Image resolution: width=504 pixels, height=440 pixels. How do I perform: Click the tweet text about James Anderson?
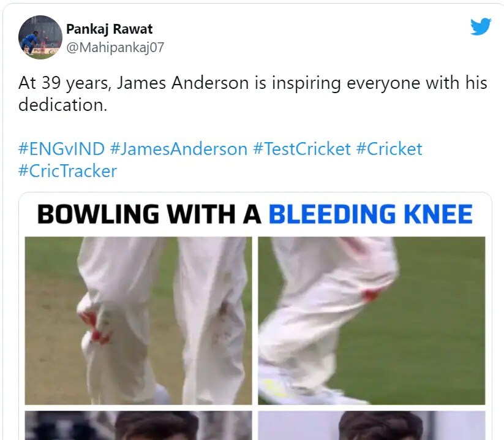(x=253, y=94)
